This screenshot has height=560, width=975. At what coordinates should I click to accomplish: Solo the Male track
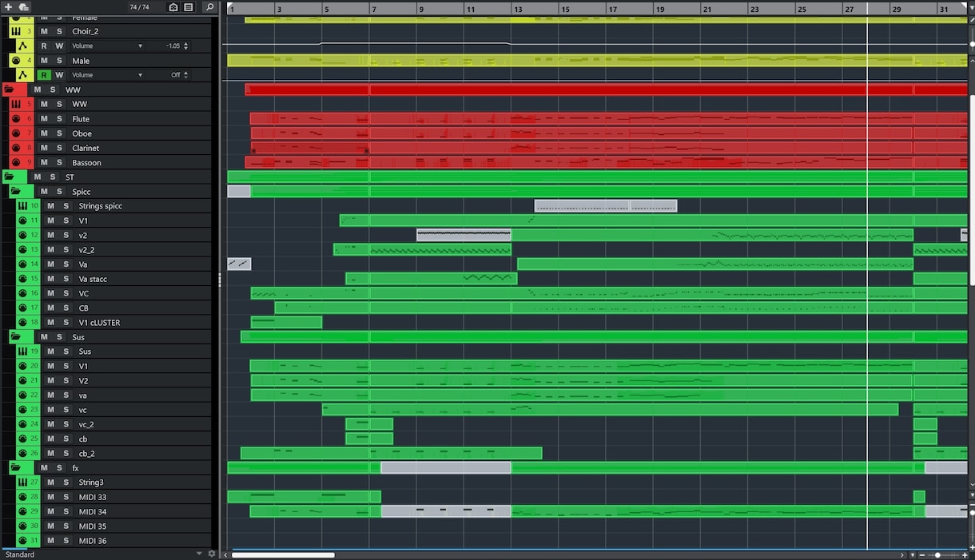coord(59,61)
